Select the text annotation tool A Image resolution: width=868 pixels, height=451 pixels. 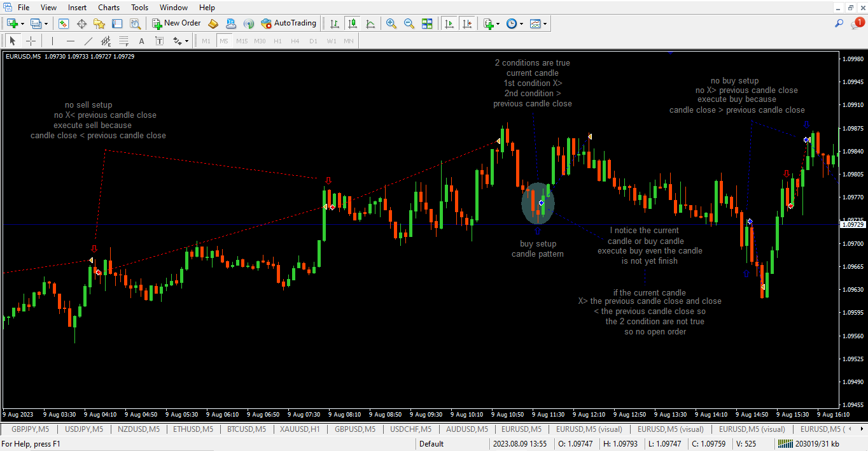pyautogui.click(x=141, y=41)
